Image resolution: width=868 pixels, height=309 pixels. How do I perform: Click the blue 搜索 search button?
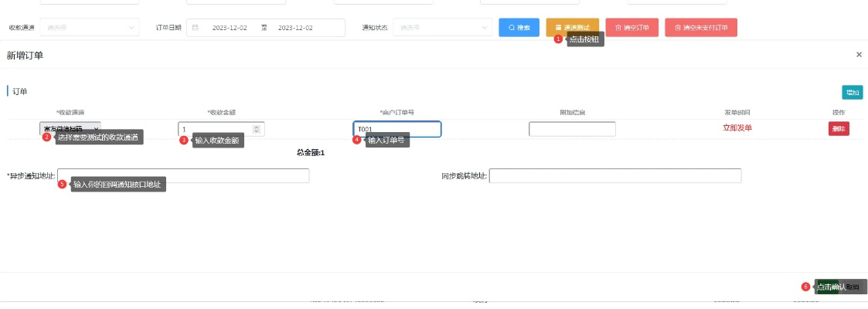point(519,28)
